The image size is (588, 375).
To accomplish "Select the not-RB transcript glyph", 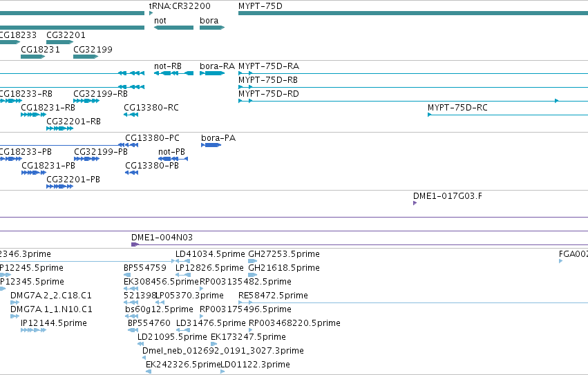I will (x=173, y=73).
